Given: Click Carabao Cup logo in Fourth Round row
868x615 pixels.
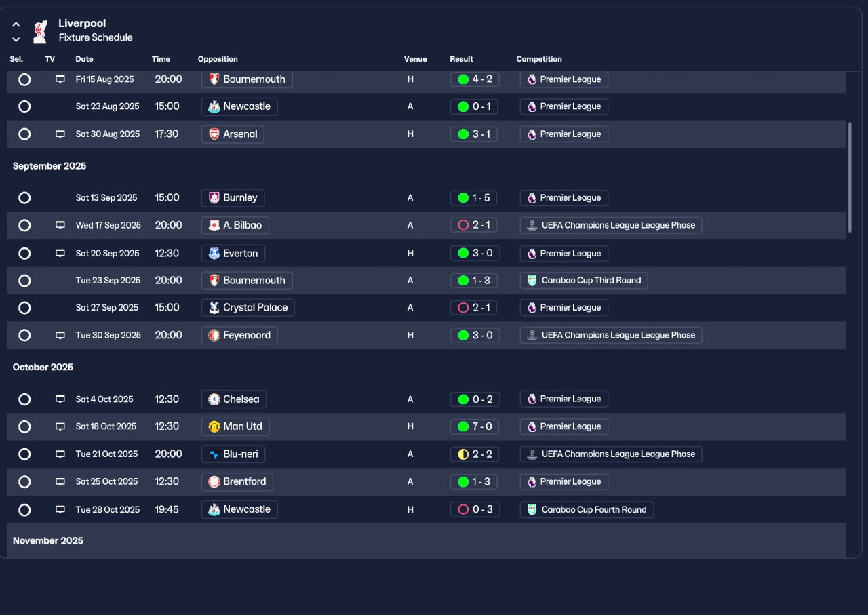Looking at the screenshot, I should click(x=532, y=509).
